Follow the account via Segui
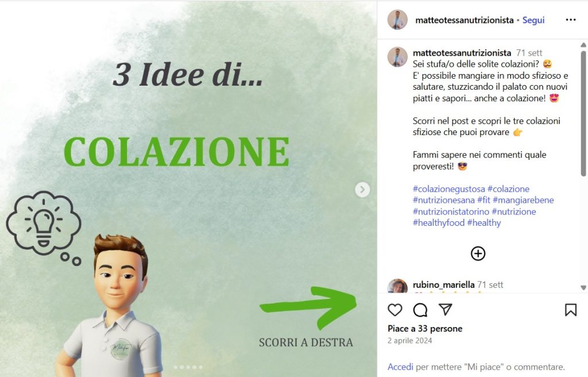Image resolution: width=588 pixels, height=377 pixels. coord(533,20)
